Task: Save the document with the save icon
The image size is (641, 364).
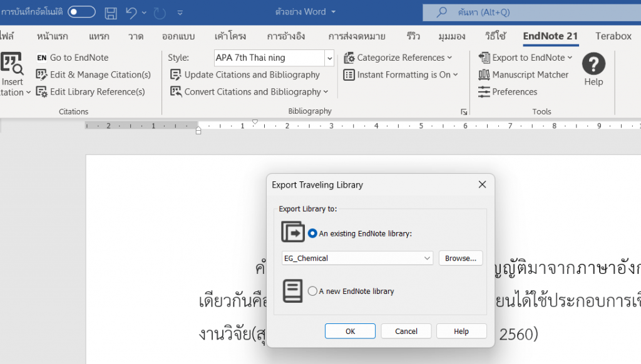Action: click(111, 13)
